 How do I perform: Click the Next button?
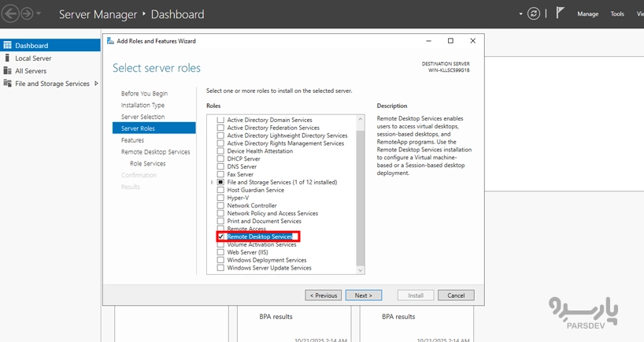(363, 295)
